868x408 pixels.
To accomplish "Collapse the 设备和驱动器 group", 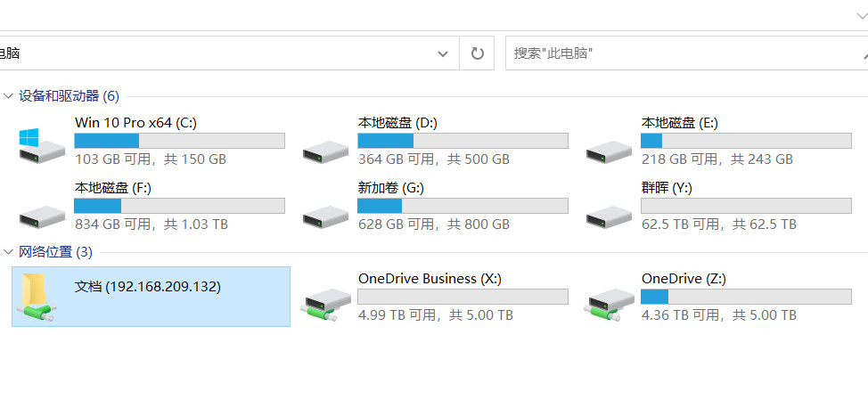I will (8, 96).
